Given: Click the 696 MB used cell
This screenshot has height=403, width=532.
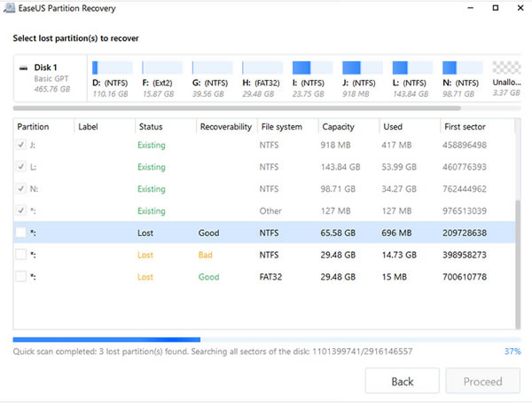Looking at the screenshot, I should pos(396,233).
